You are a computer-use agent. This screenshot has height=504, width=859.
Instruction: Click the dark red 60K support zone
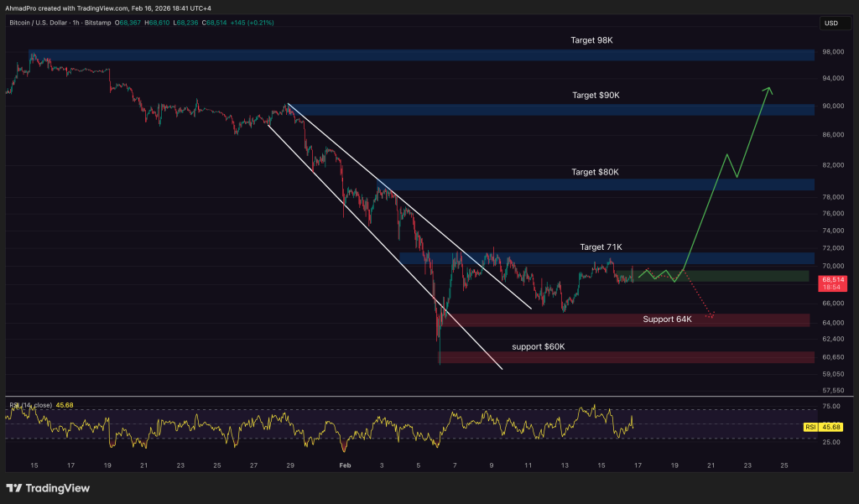[625, 358]
